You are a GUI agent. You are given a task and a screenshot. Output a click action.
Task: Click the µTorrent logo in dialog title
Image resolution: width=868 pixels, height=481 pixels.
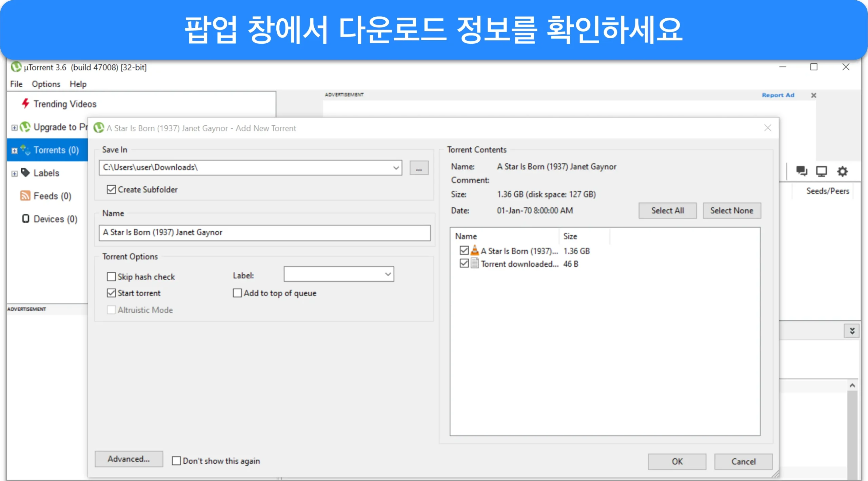99,128
